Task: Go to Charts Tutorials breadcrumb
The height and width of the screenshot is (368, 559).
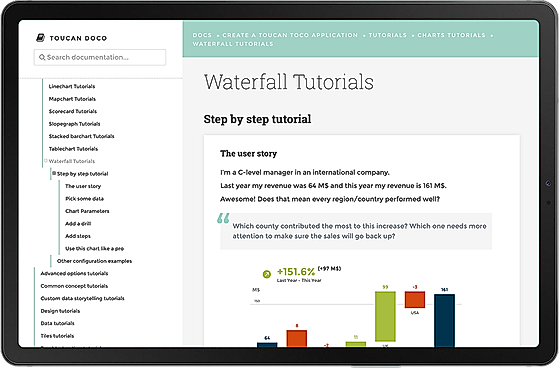Action: [x=451, y=35]
